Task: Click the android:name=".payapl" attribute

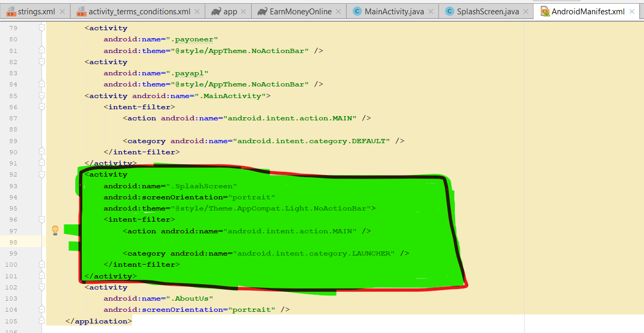Action: coord(156,73)
